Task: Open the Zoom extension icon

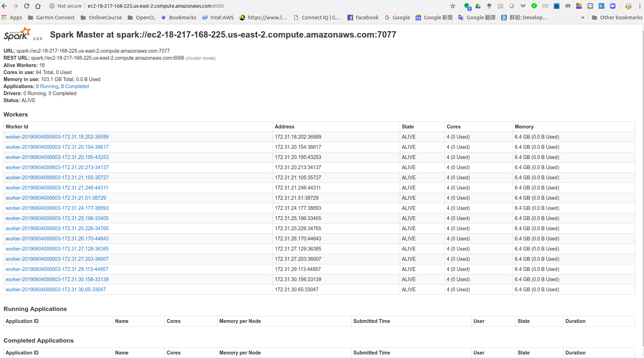Action: coord(613,6)
